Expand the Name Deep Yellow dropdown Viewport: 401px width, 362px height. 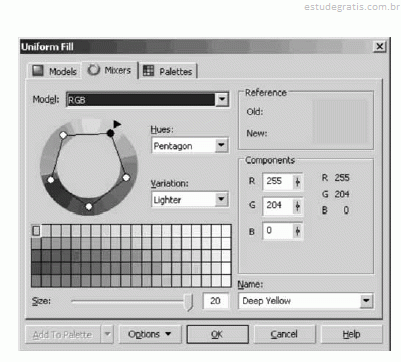coord(366,301)
